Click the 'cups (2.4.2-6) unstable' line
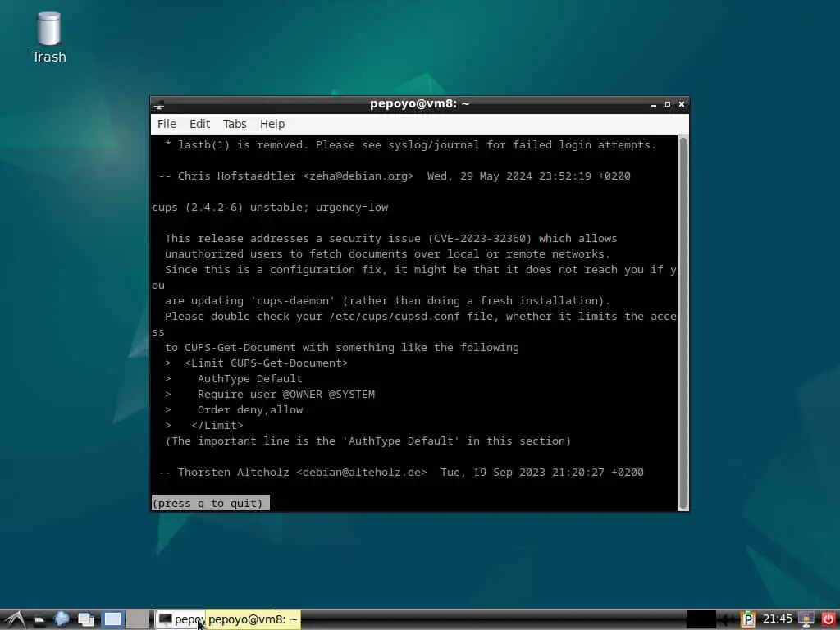Screen dimensions: 840x630 tap(269, 208)
